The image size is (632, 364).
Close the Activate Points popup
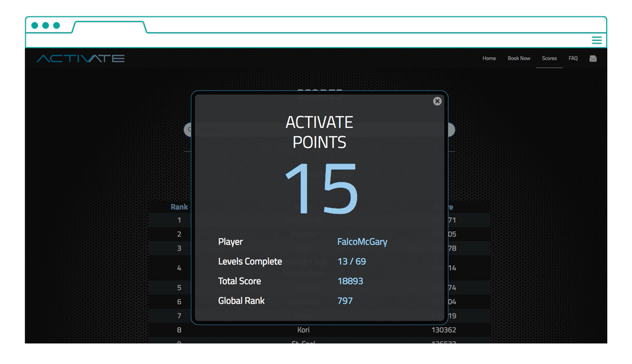[437, 101]
